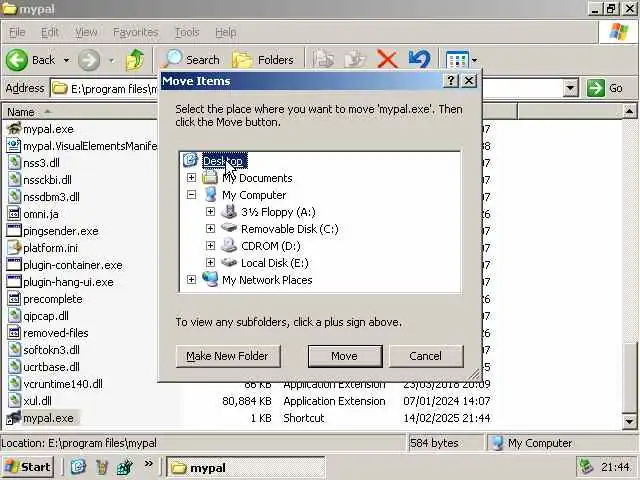Click Cancel in Move Items dialog

coord(426,356)
